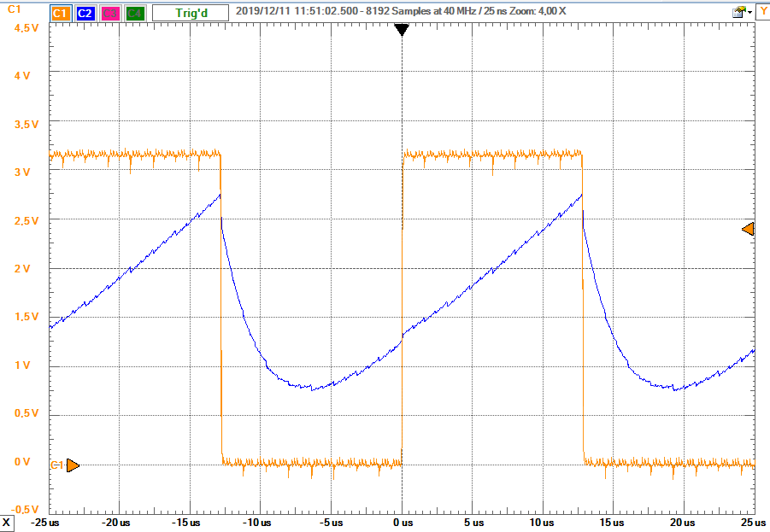The height and width of the screenshot is (532, 770).
Task: Click the Trig'd trigger status box
Action: pos(190,13)
